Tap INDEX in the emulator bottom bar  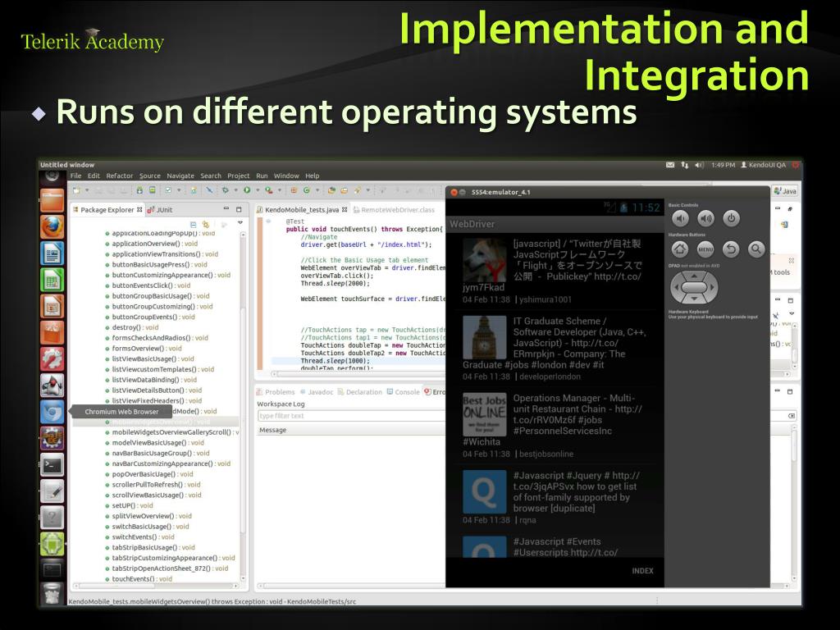[x=642, y=571]
